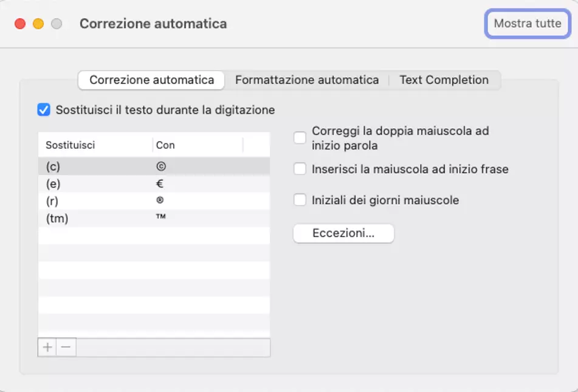Close the Correzione automatica window
The image size is (578, 392).
click(x=20, y=24)
